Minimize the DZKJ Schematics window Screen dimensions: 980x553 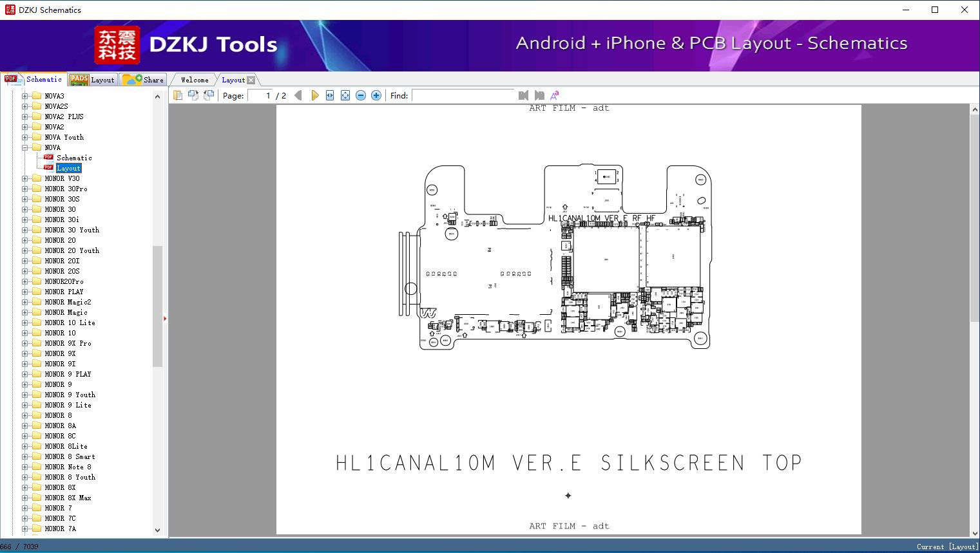(x=905, y=10)
